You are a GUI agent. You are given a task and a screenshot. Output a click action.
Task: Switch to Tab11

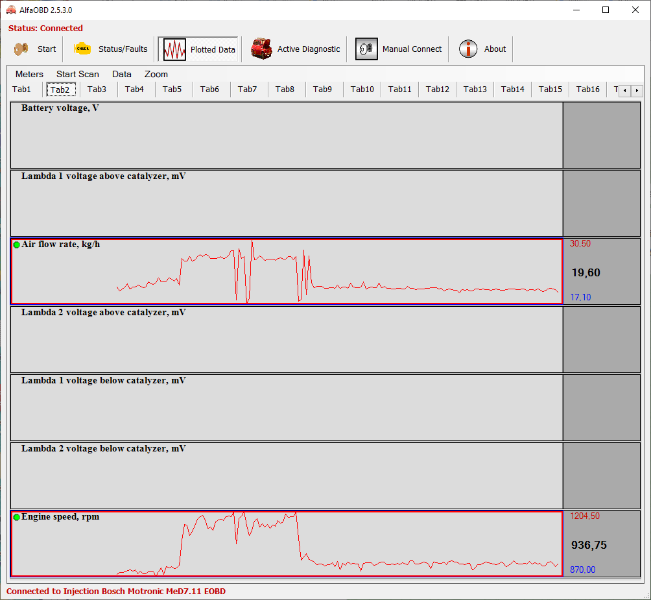click(x=399, y=89)
